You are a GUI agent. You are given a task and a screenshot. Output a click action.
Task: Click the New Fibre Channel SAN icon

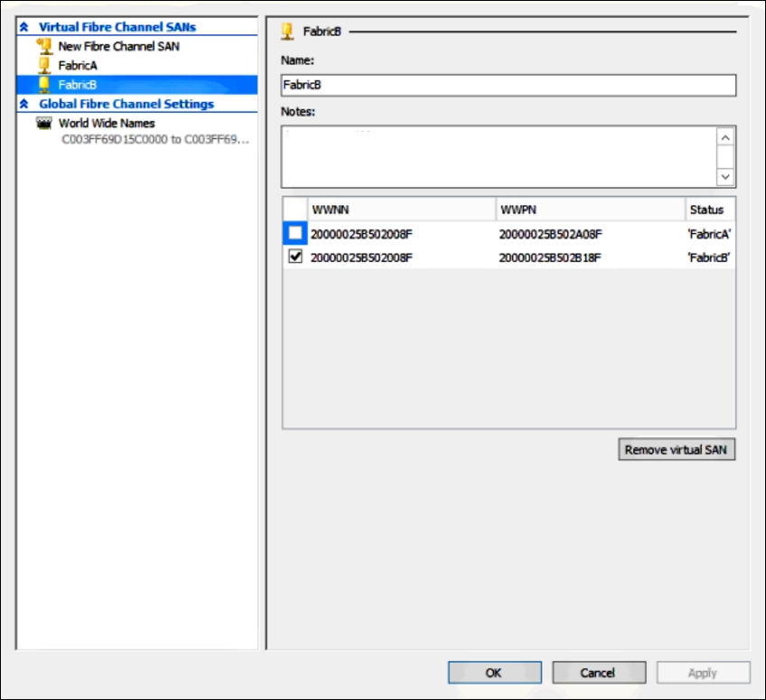pos(44,46)
